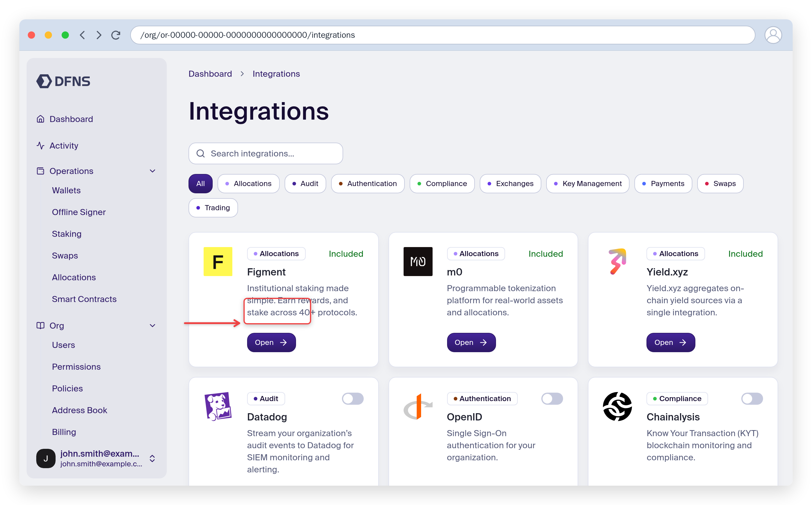Image resolution: width=812 pixels, height=505 pixels.
Task: Focus the Search integrations field
Action: 266,153
